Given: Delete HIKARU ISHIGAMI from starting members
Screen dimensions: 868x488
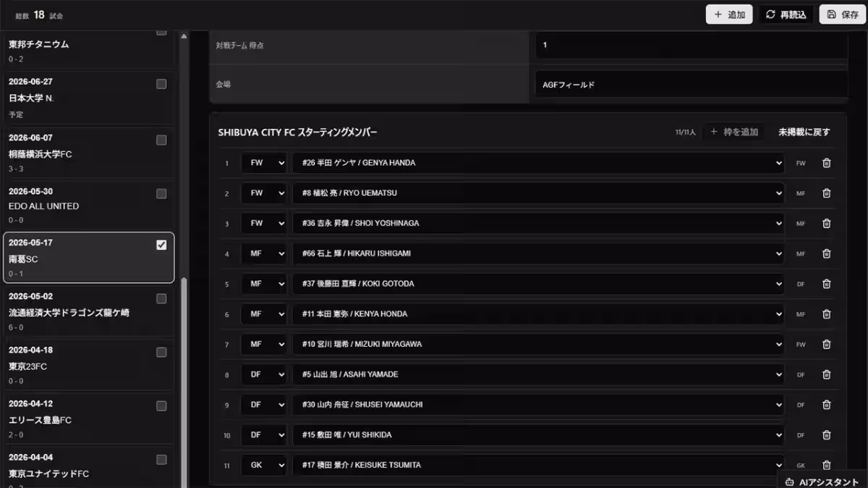Looking at the screenshot, I should coord(826,253).
